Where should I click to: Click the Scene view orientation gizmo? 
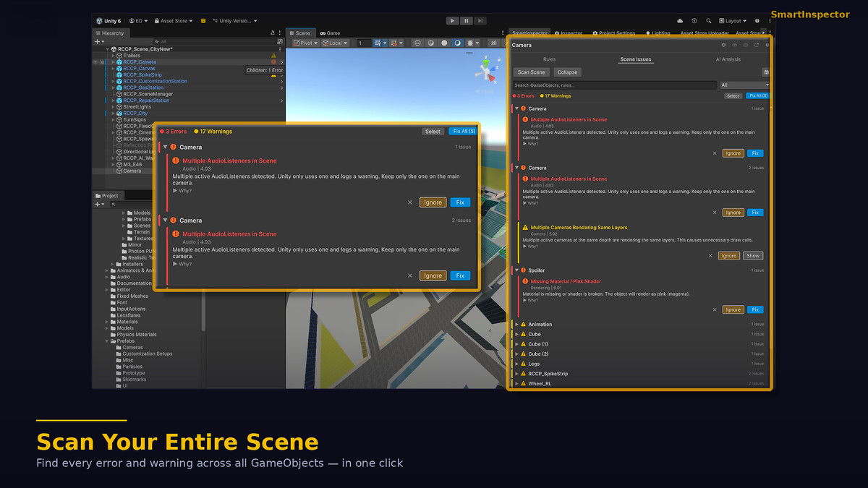pos(485,70)
